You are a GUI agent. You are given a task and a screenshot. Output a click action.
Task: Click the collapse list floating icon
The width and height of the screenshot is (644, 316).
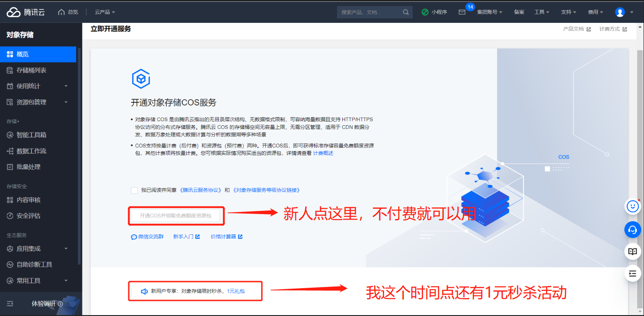(632, 273)
